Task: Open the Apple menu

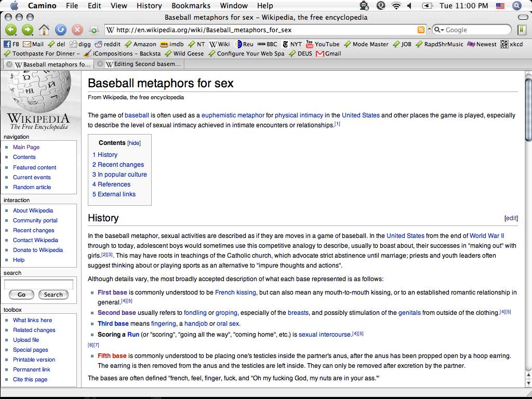Action: [x=14, y=5]
